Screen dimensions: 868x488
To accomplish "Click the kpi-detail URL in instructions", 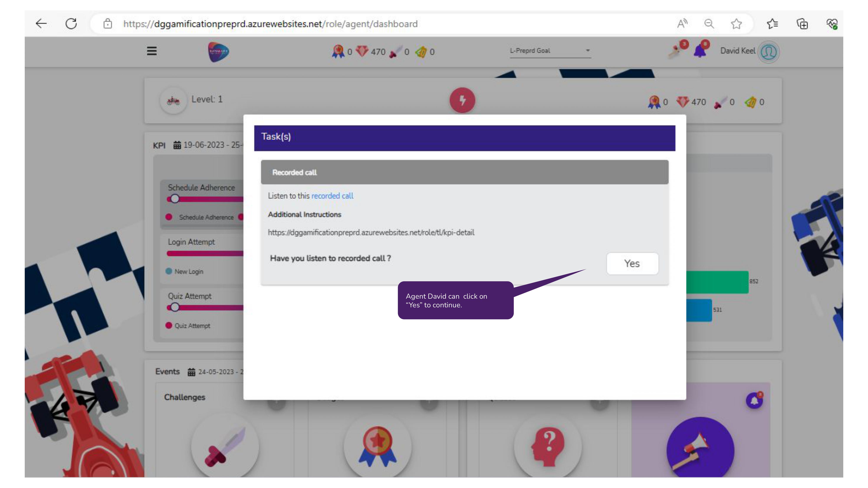I will (x=371, y=232).
